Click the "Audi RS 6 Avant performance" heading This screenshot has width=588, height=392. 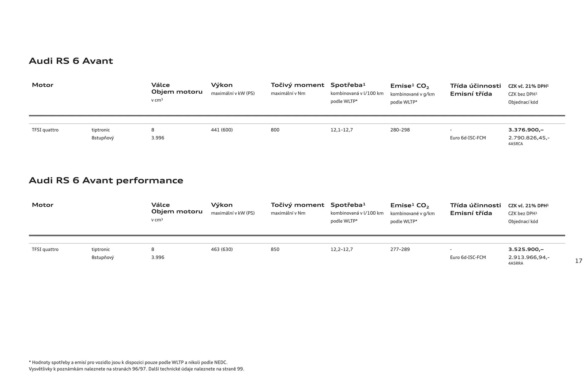(x=106, y=180)
